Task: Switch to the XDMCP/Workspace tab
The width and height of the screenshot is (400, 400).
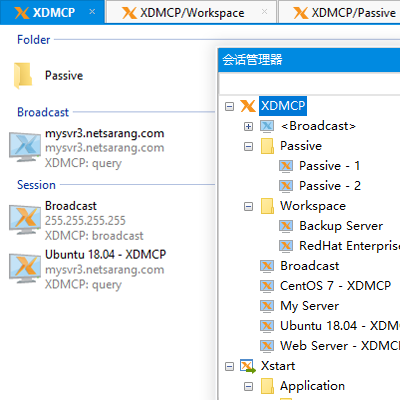Action: [191, 12]
